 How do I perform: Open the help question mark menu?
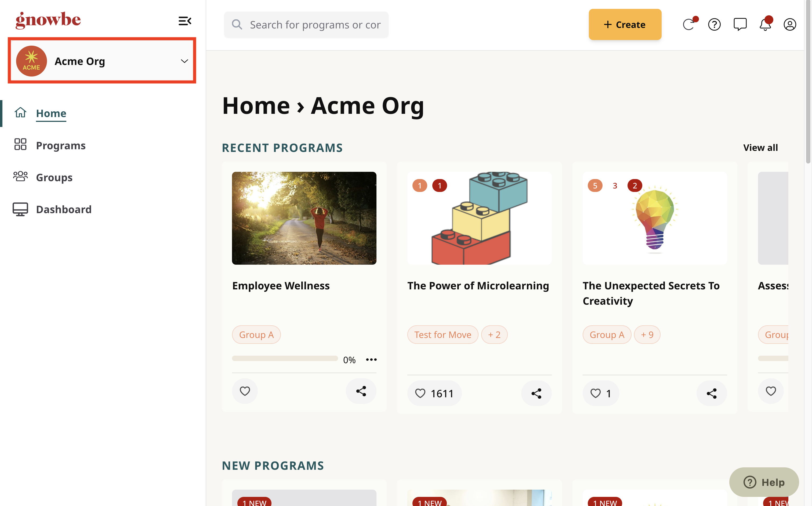(714, 24)
